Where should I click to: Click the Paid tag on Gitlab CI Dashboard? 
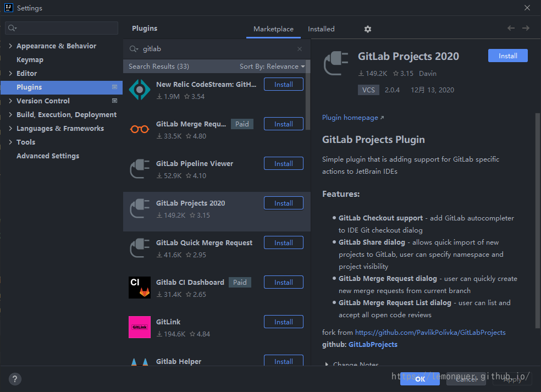[x=240, y=282]
